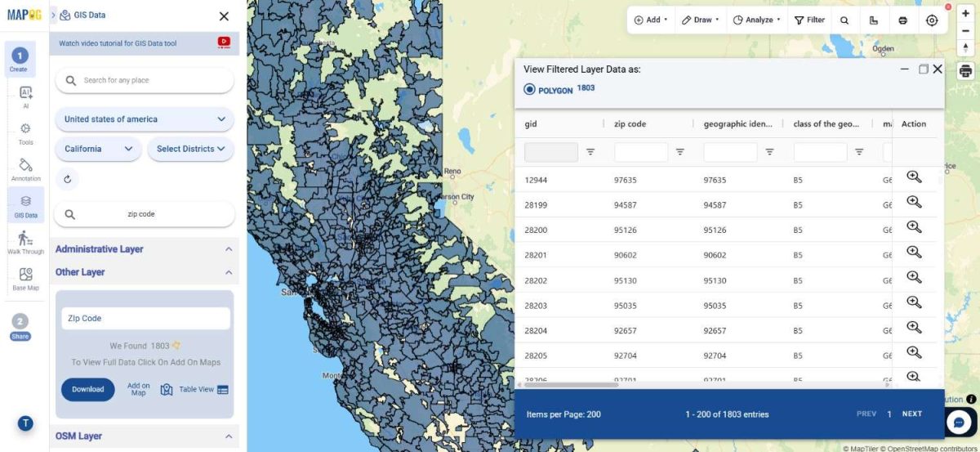Open the Share step in sidebar
The height and width of the screenshot is (452, 980).
(20, 326)
